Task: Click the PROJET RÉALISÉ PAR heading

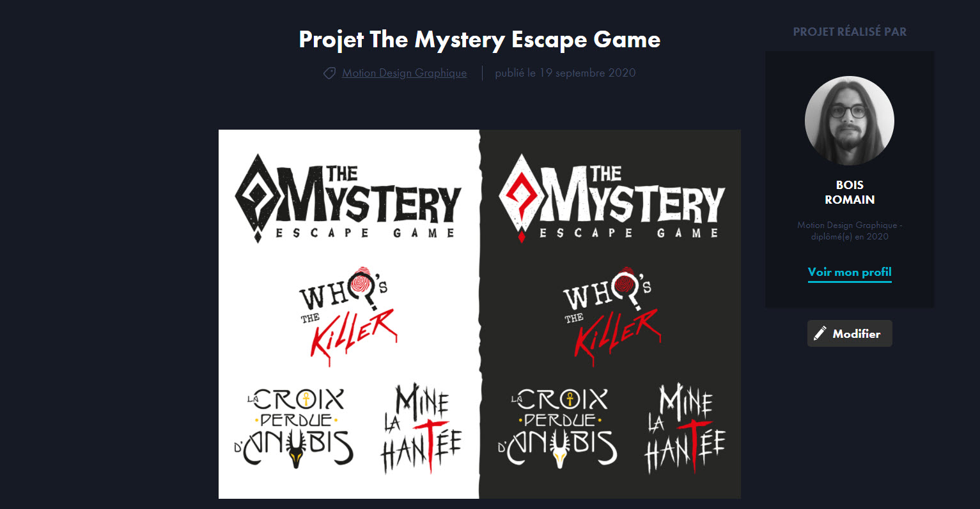Action: 850,32
